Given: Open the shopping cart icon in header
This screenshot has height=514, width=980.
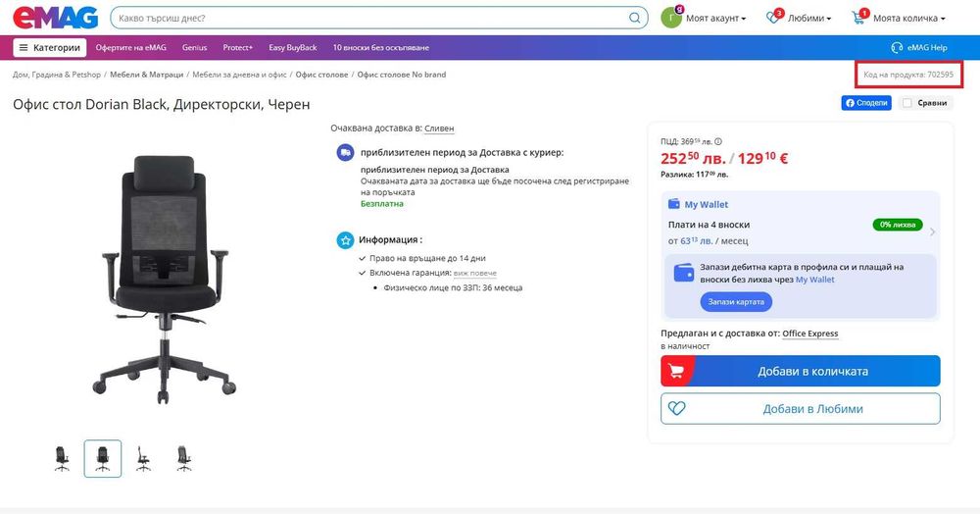Looking at the screenshot, I should [x=858, y=18].
